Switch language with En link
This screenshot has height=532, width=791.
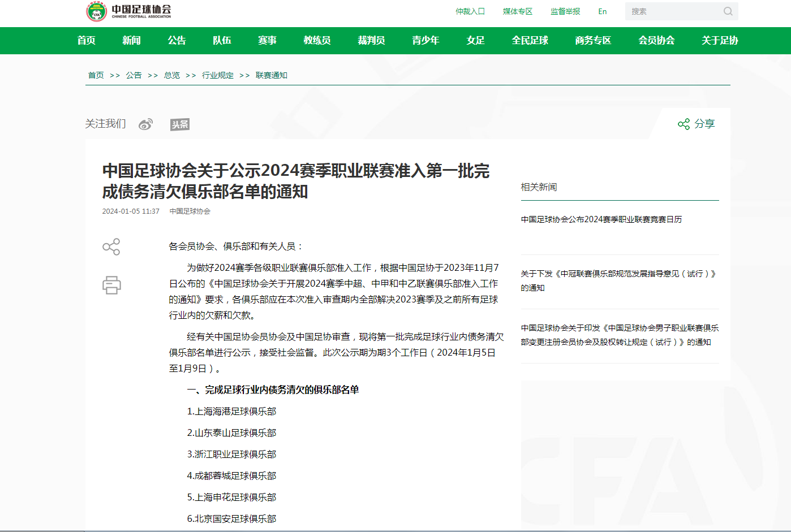pyautogui.click(x=603, y=11)
